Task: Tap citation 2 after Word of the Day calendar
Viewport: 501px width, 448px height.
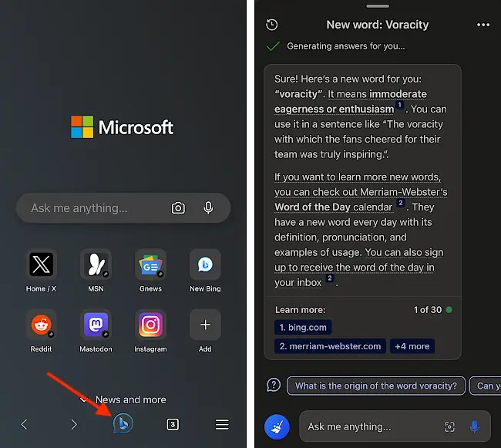Action: [x=401, y=203]
